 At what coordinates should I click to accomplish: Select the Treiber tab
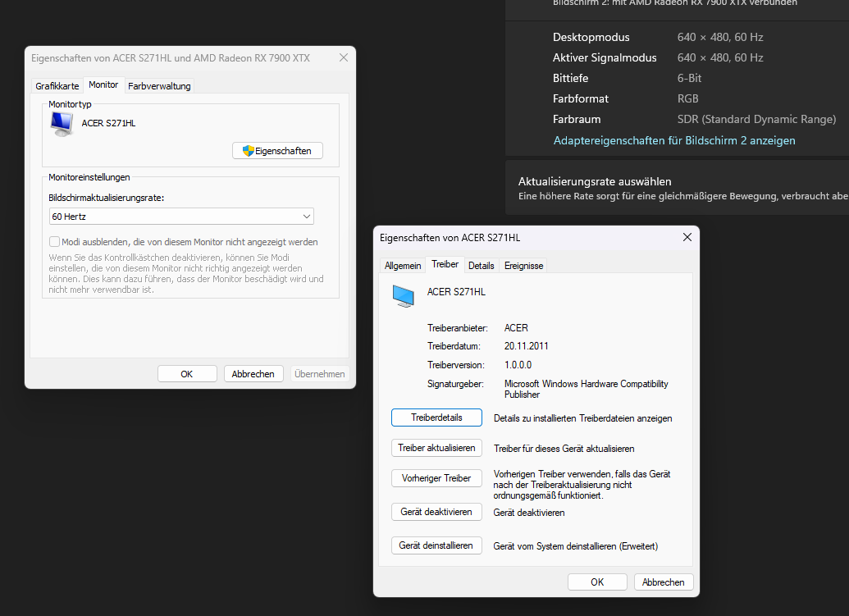[445, 264]
